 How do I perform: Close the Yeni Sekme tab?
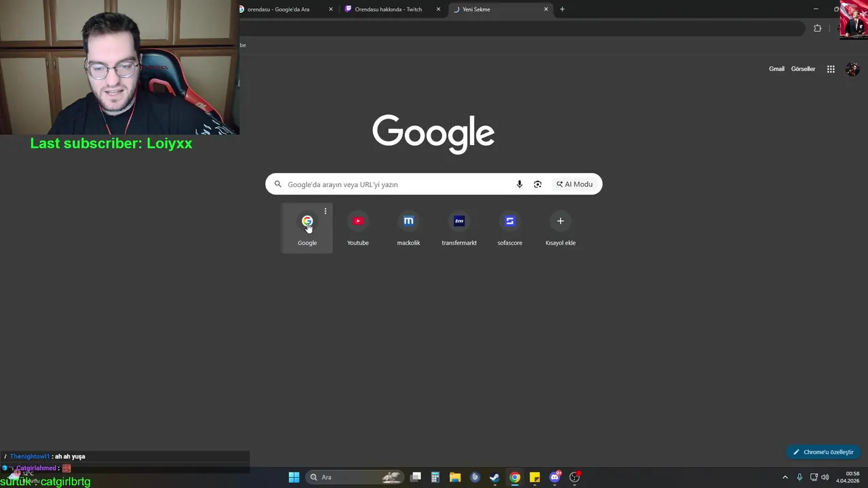click(x=546, y=9)
